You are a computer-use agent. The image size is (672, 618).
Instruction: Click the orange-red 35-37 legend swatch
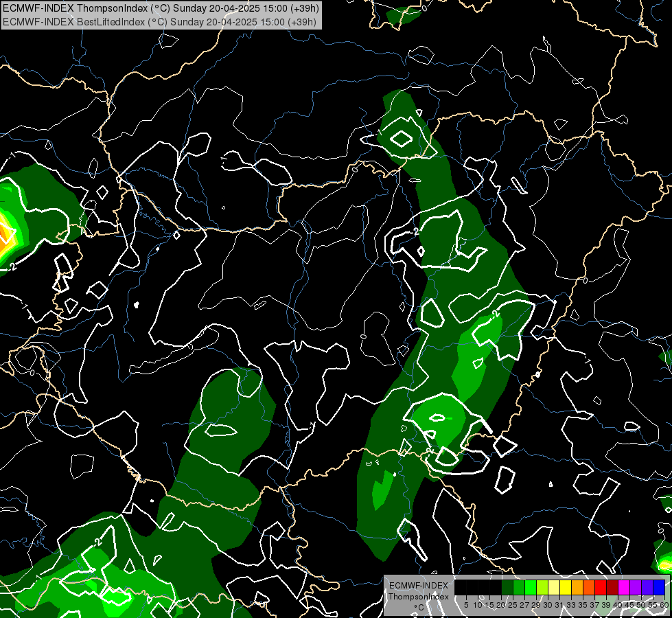tap(589, 588)
